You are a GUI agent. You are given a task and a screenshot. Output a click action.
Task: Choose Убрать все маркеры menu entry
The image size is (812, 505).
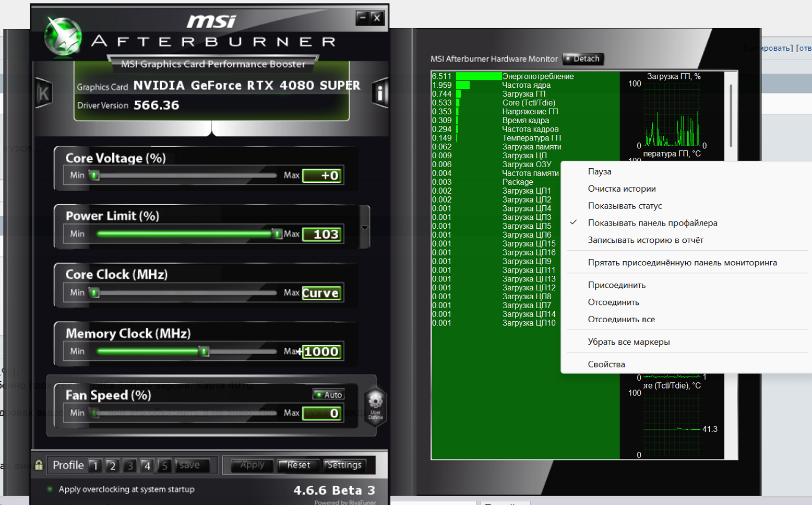pyautogui.click(x=628, y=342)
